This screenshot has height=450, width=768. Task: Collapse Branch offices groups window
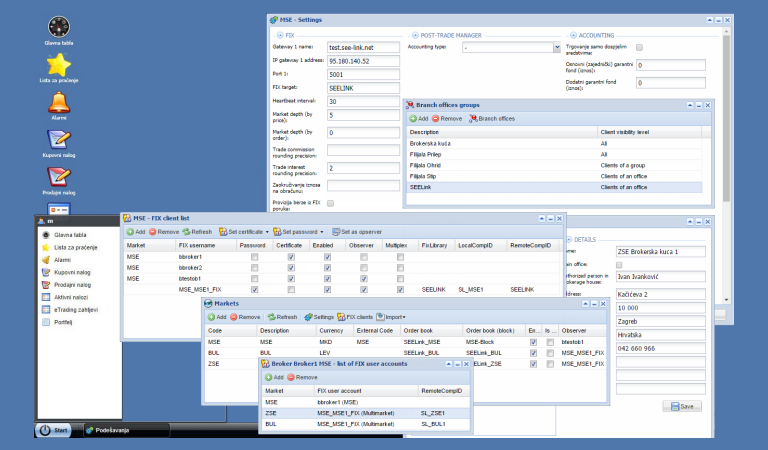(690, 105)
